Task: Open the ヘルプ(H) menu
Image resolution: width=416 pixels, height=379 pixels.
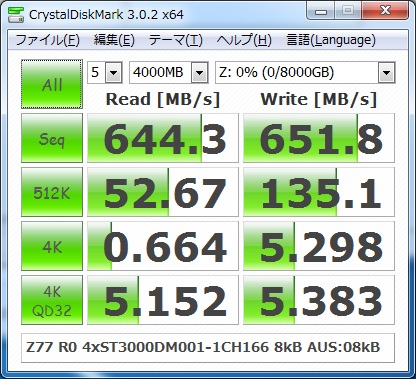Action: coord(244,40)
